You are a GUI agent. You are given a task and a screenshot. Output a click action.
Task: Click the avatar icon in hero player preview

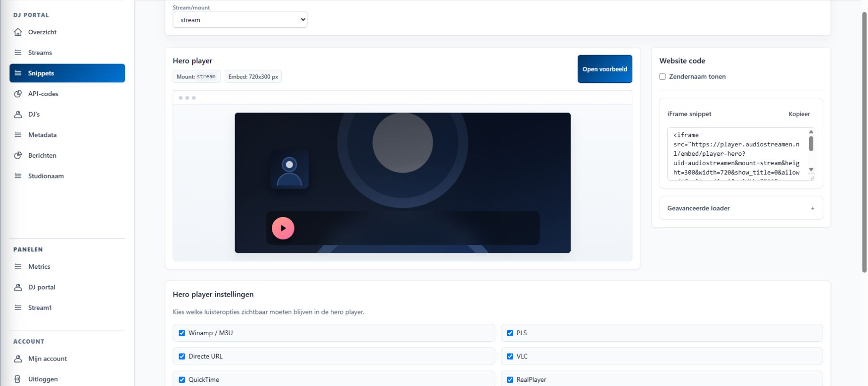pyautogui.click(x=289, y=169)
